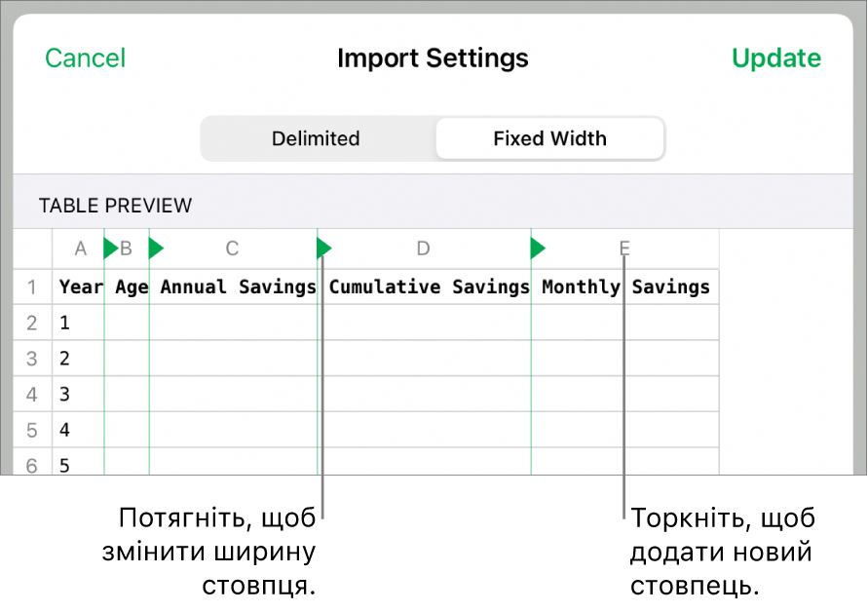868x612 pixels.
Task: Click the Cumulative Savings header cell
Action: (429, 287)
